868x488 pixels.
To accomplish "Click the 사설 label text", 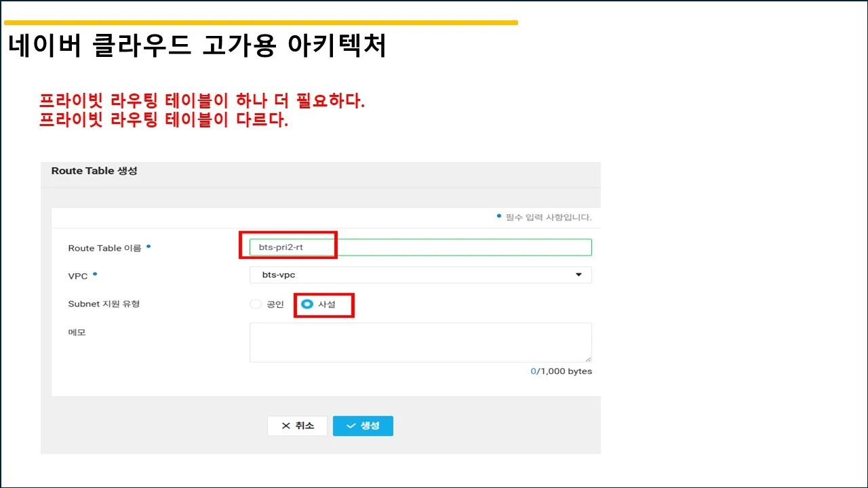I will (x=327, y=304).
